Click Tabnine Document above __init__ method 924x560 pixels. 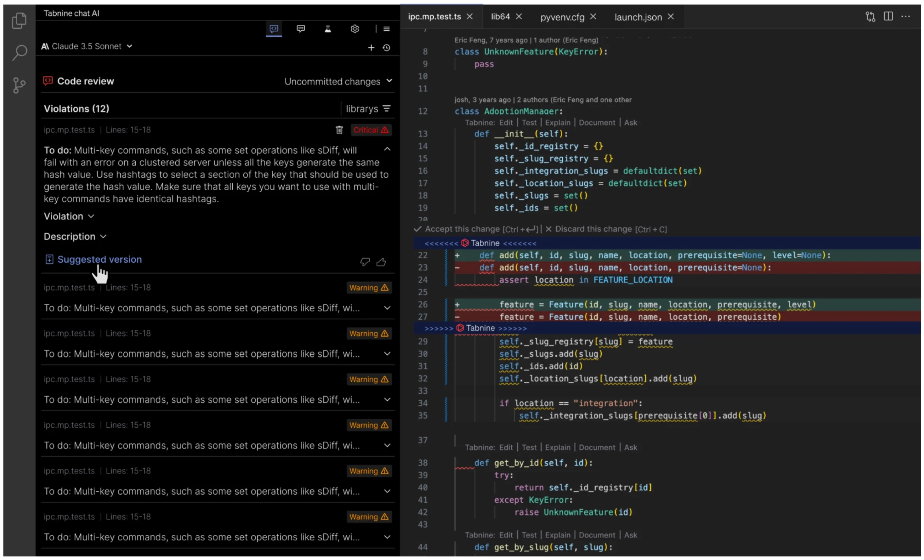pyautogui.click(x=597, y=123)
